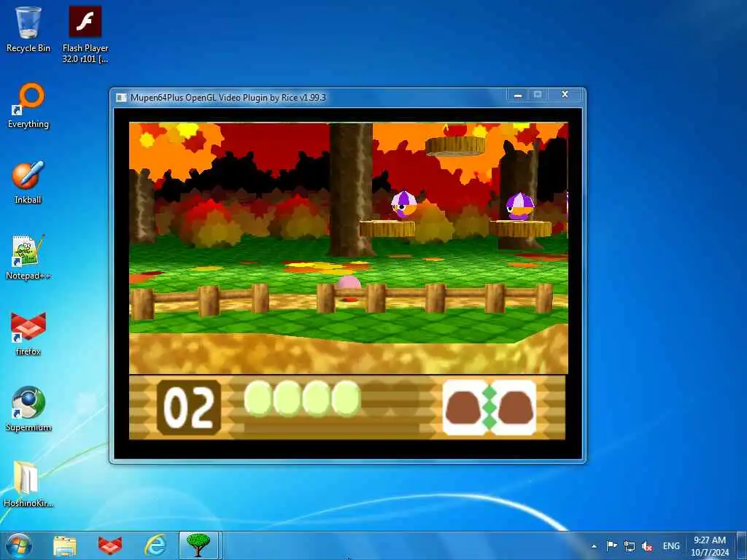This screenshot has height=560, width=747.
Task: Click the green health pips bar
Action: coord(303,399)
